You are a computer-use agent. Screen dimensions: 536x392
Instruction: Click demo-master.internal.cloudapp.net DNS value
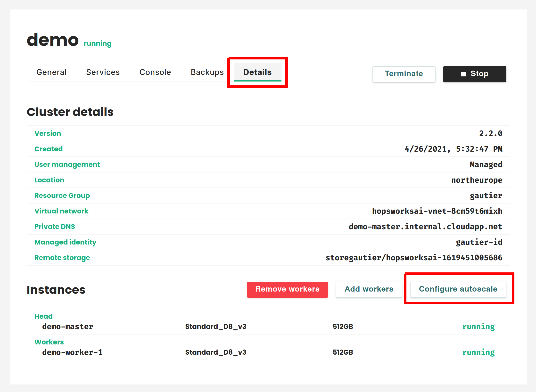426,227
